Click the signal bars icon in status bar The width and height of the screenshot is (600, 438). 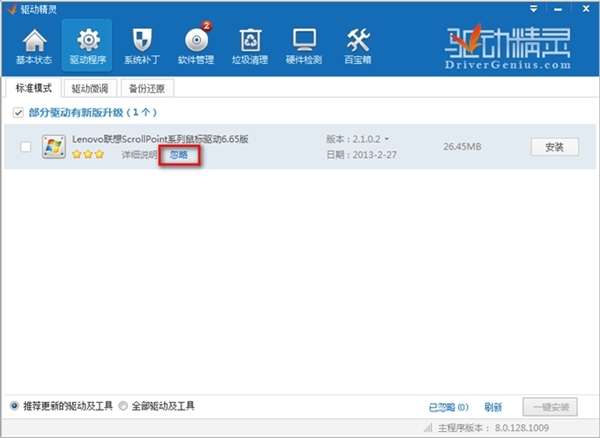pyautogui.click(x=428, y=427)
